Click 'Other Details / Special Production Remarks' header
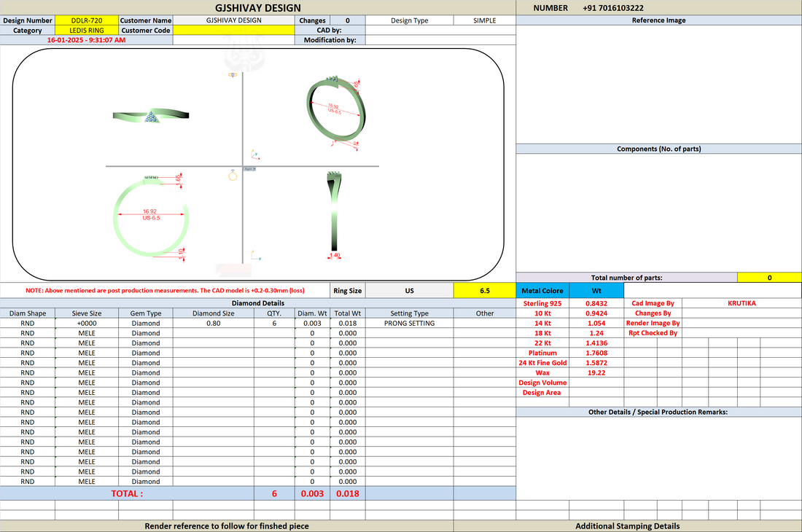Screen dimensions: 802x532 [659, 412]
